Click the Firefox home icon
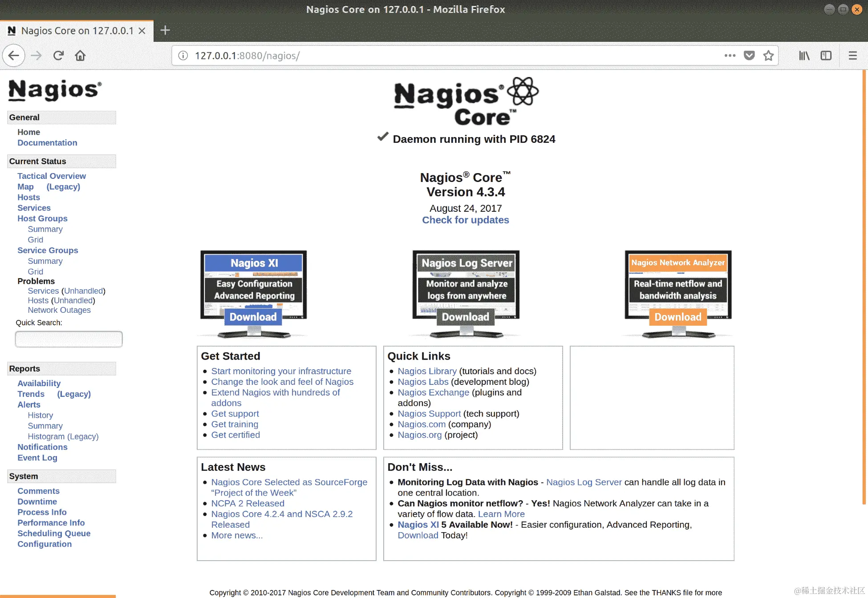The width and height of the screenshot is (868, 598). [x=80, y=56]
